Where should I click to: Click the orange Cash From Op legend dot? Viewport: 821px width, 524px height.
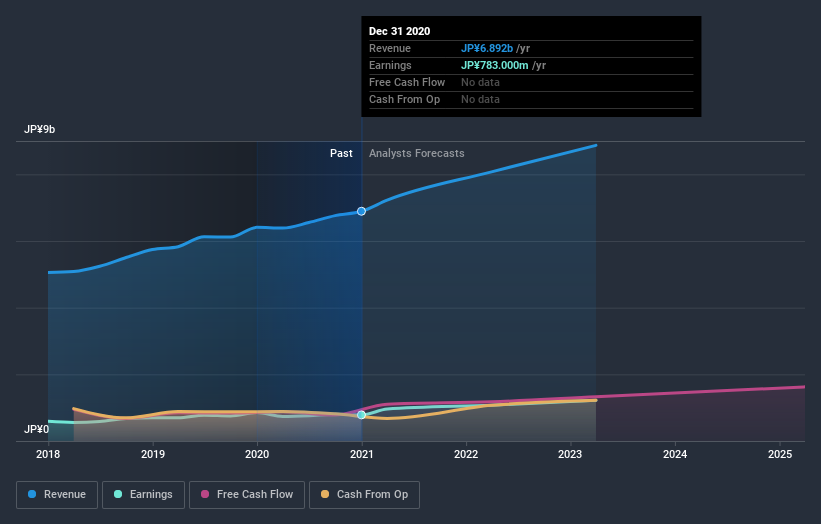click(325, 494)
